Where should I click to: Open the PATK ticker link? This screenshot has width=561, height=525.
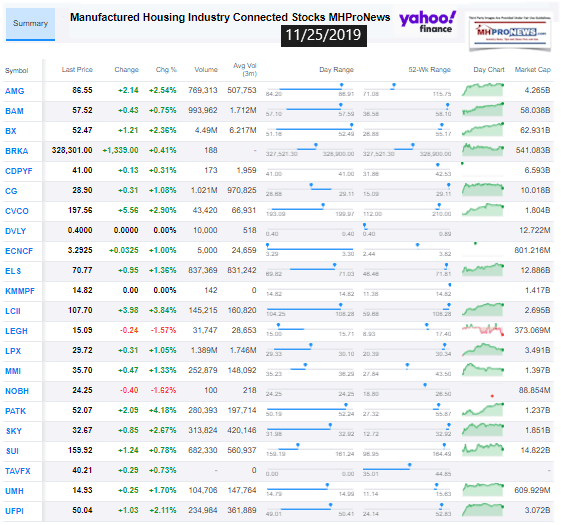(x=15, y=411)
